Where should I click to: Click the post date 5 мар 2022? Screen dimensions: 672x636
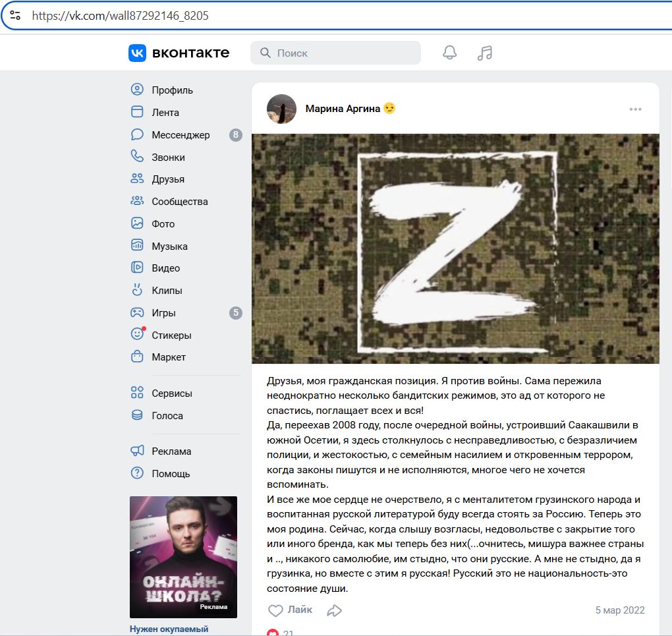[x=619, y=610]
